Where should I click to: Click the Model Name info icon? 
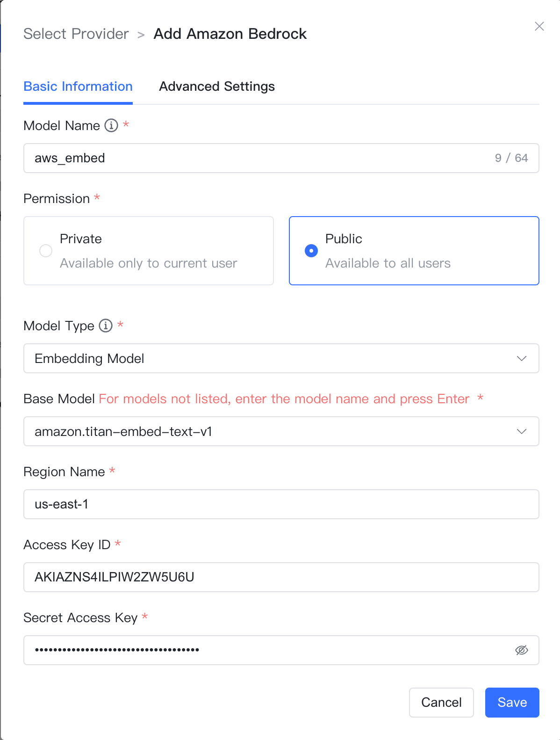(111, 125)
